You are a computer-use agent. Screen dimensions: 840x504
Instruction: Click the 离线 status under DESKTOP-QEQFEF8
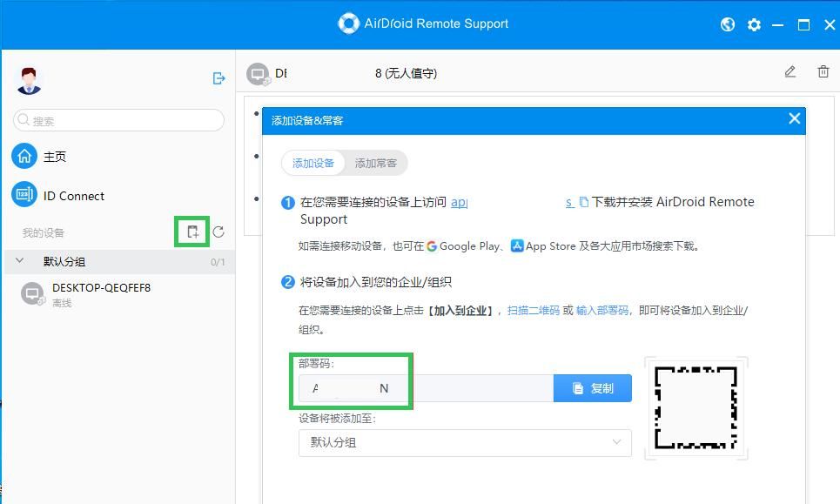pyautogui.click(x=62, y=303)
